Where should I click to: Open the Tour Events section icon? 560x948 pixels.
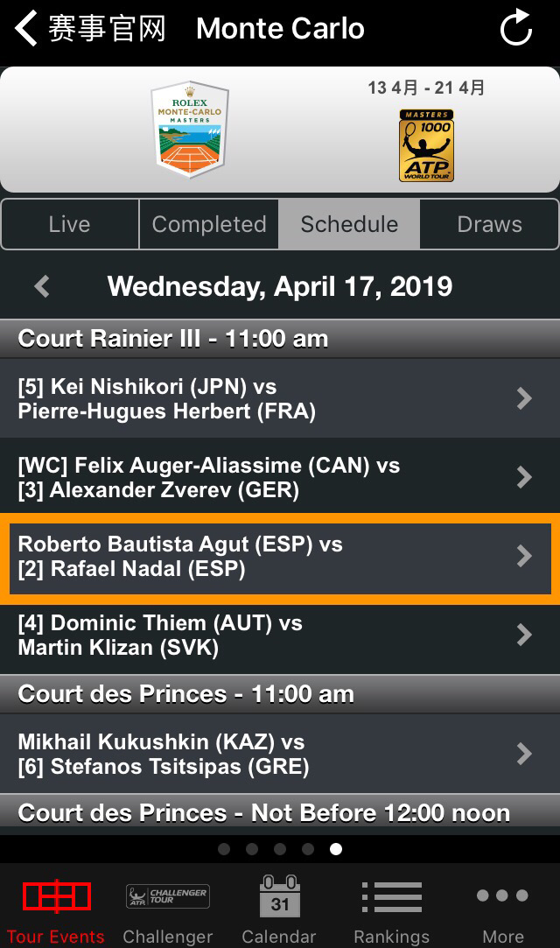pyautogui.click(x=56, y=897)
